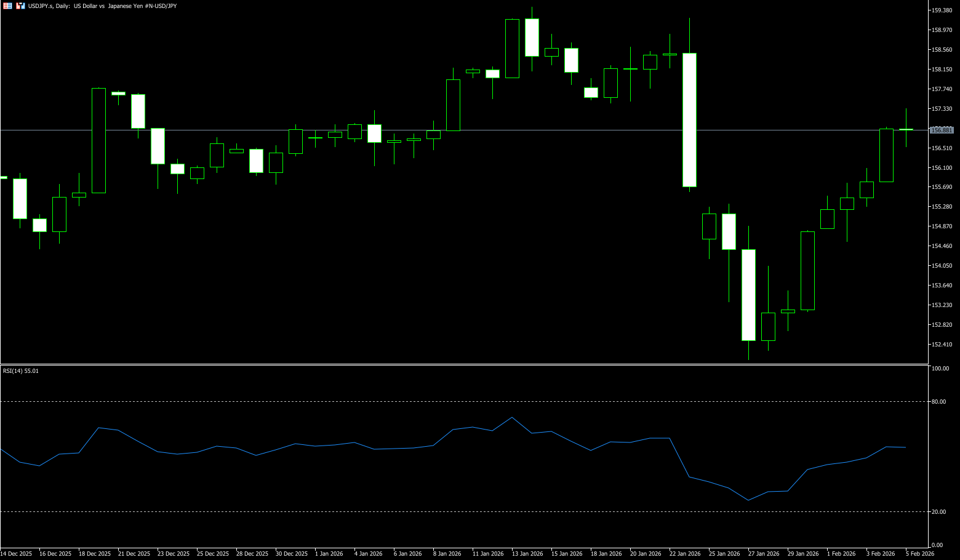Image resolution: width=960 pixels, height=560 pixels.
Task: Click the 1 Jan 2026 date label
Action: [329, 554]
